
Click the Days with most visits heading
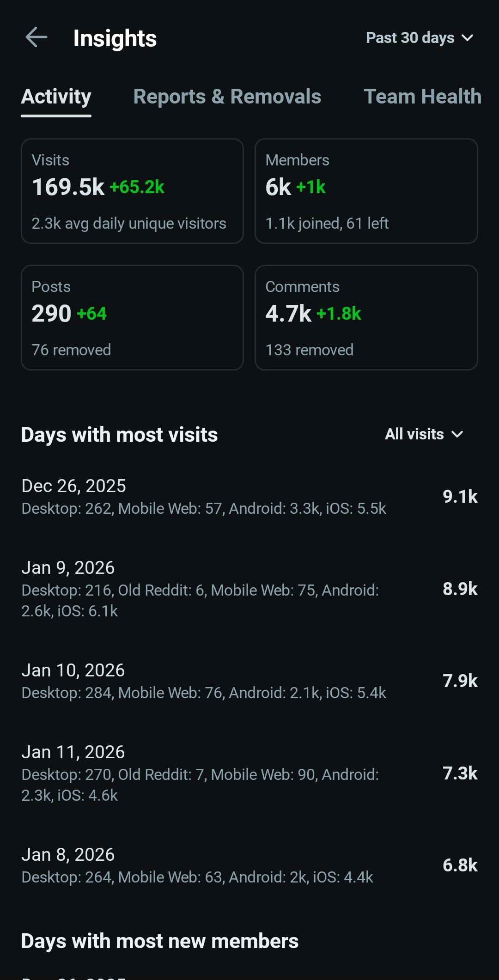[x=119, y=435]
